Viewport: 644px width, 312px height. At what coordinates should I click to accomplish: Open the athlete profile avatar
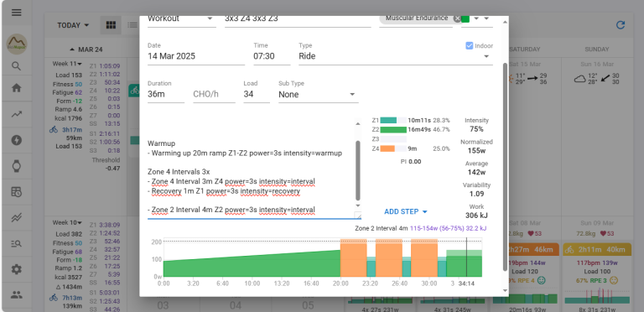(17, 44)
